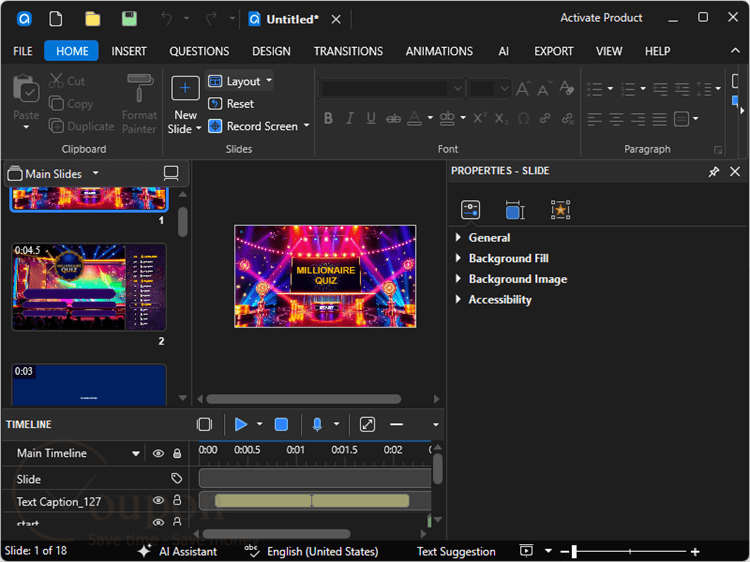
Task: Click the Increase Font Size icon
Action: [522, 89]
